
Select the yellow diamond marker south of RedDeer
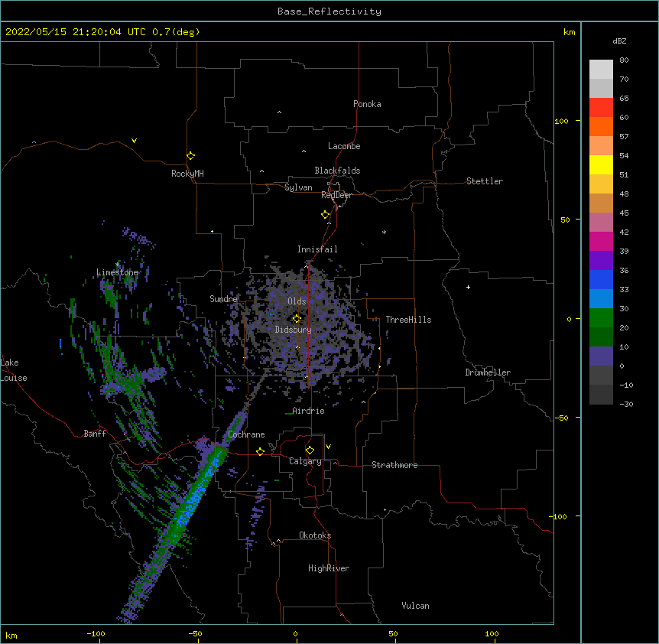pyautogui.click(x=325, y=215)
